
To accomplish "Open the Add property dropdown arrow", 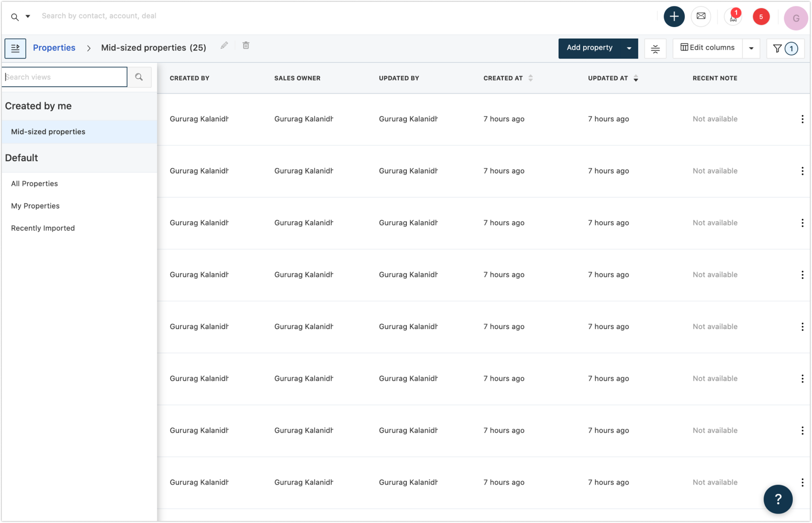I will pos(628,48).
